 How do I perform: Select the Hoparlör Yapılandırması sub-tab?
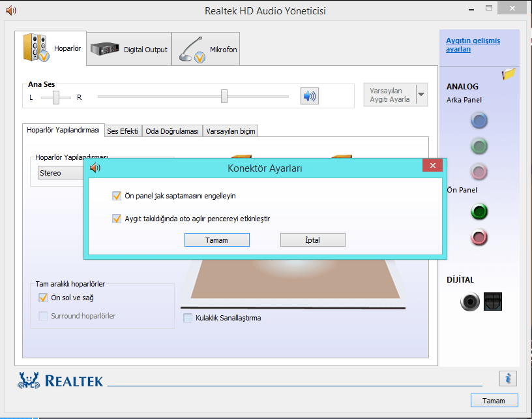tap(63, 131)
